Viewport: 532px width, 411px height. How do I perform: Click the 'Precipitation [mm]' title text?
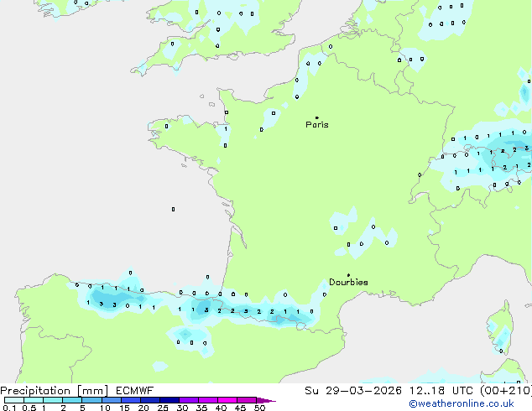(x=55, y=391)
